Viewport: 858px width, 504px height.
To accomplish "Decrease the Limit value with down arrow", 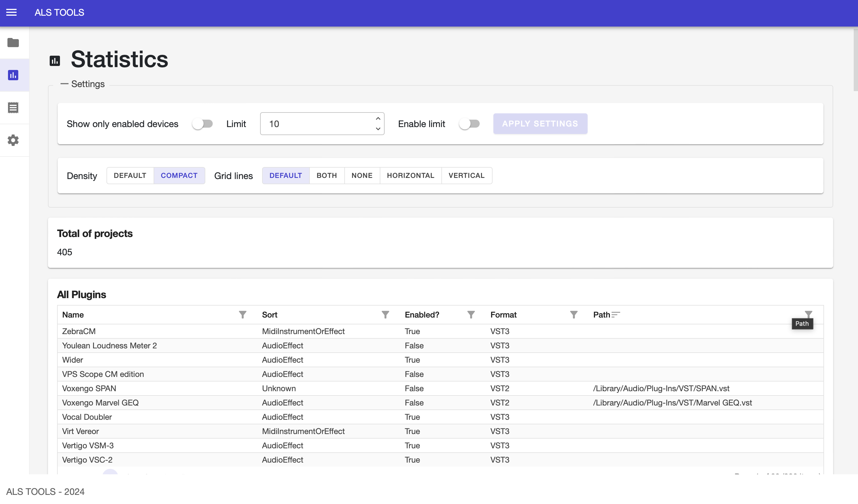I will [x=378, y=129].
